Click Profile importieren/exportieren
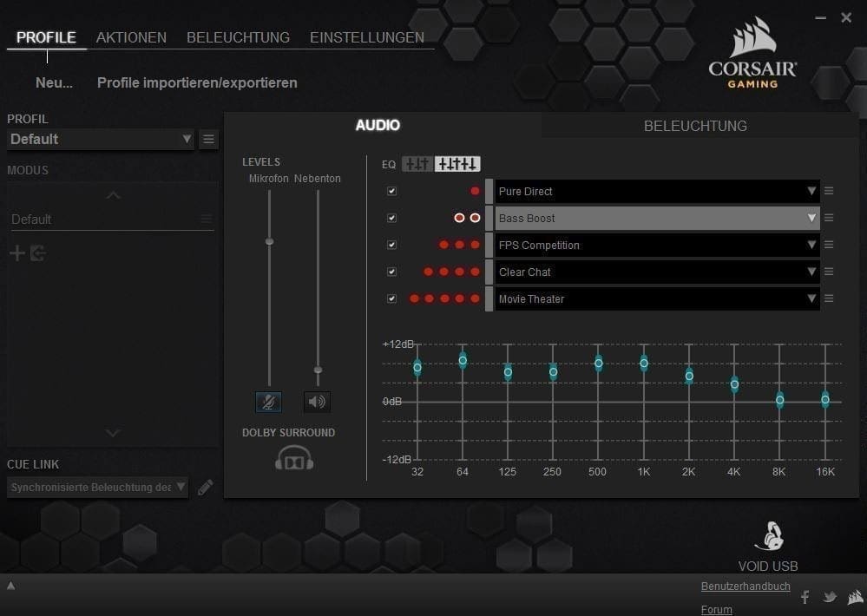This screenshot has width=867, height=616. [197, 83]
